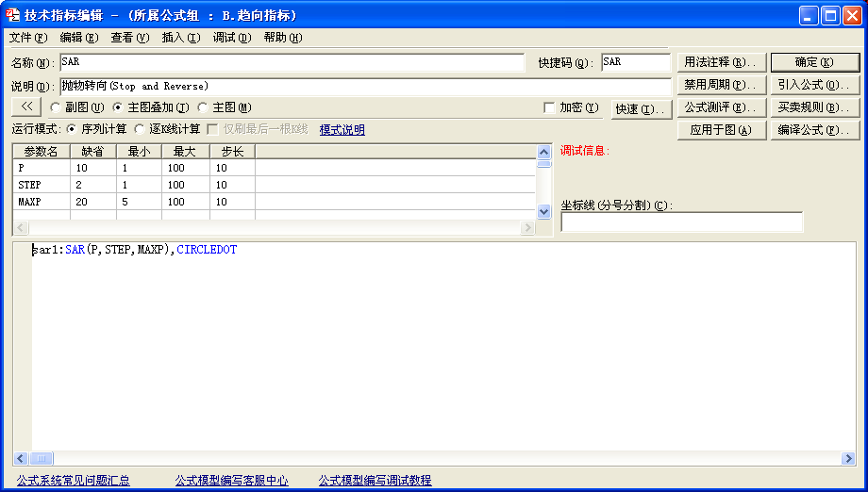
Task: Click the 最大 column header
Action: click(x=186, y=152)
